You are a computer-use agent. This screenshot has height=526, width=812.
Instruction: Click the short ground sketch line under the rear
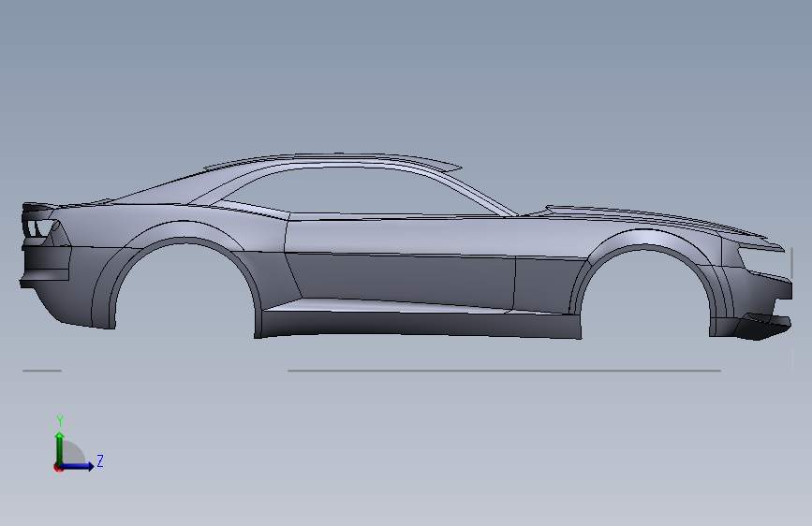click(42, 371)
